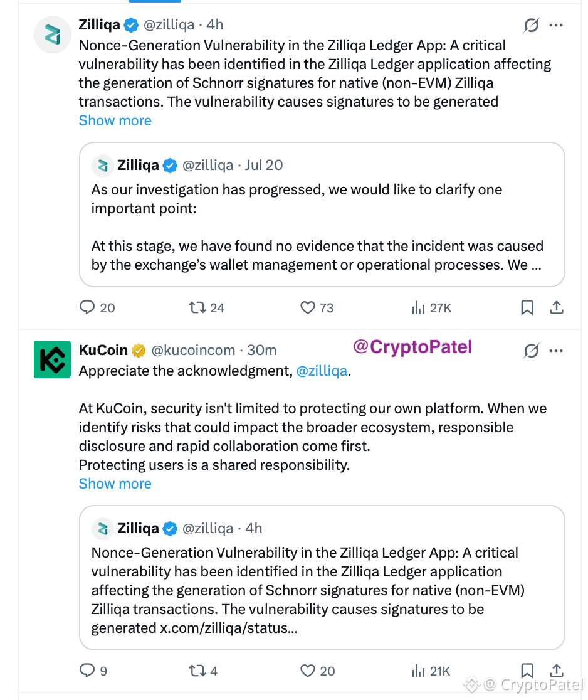This screenshot has width=588, height=700.
Task: Expand KuCoin post with Show more
Action: [115, 484]
